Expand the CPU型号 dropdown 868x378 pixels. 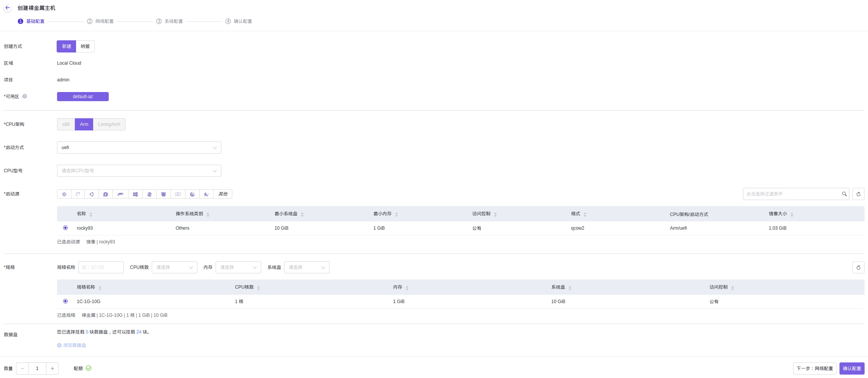coord(139,171)
